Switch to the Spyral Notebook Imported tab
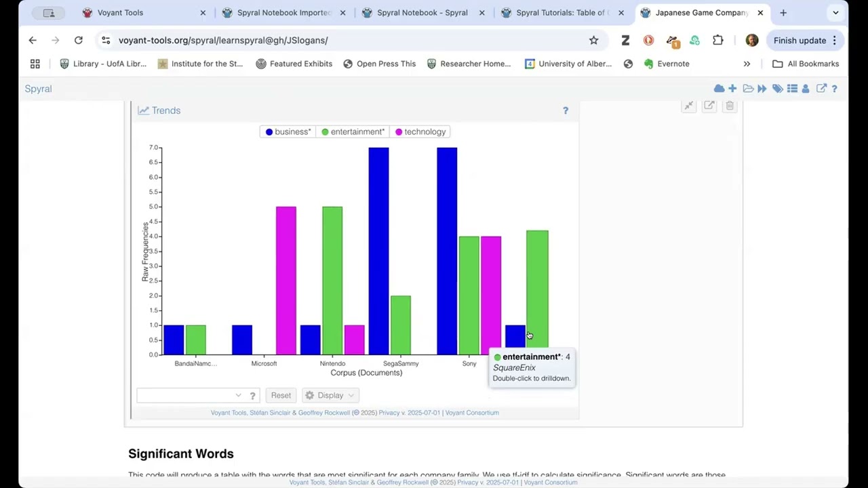The width and height of the screenshot is (868, 488). (283, 13)
